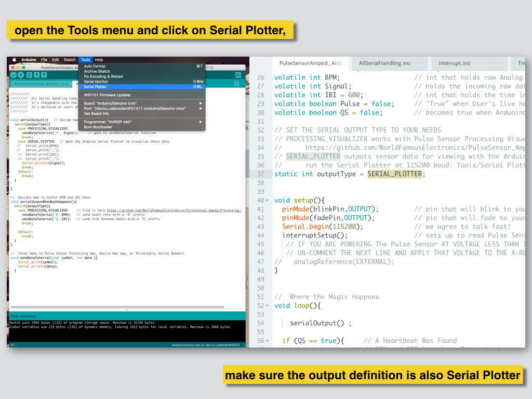Viewport: 532px width, 399px height.
Task: Click line number 37 in gutter
Action: coord(260,174)
